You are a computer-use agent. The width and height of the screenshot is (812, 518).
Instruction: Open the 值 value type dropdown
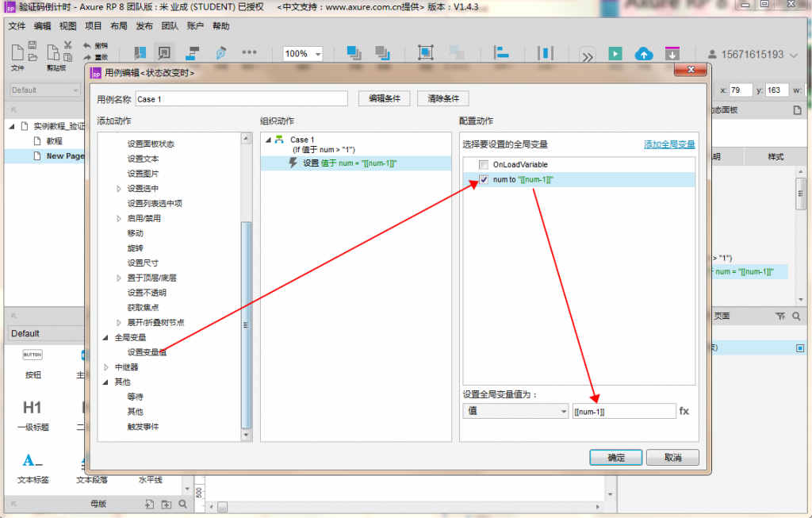tap(515, 411)
